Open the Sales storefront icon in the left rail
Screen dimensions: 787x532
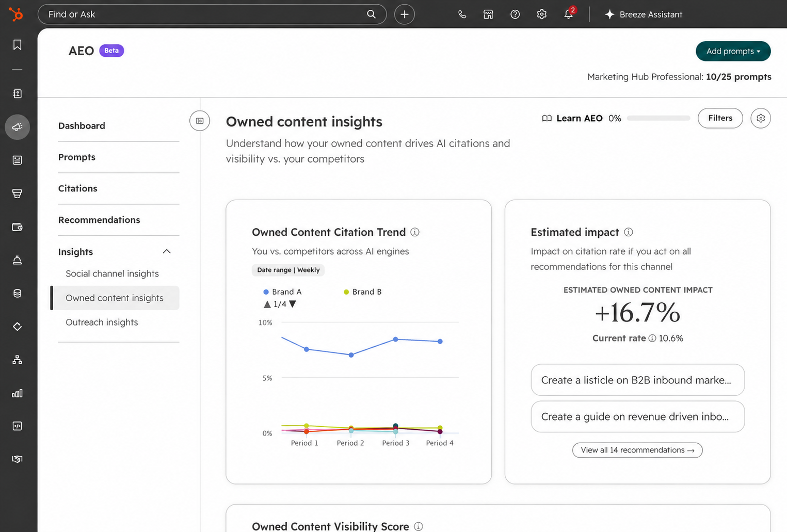click(18, 194)
